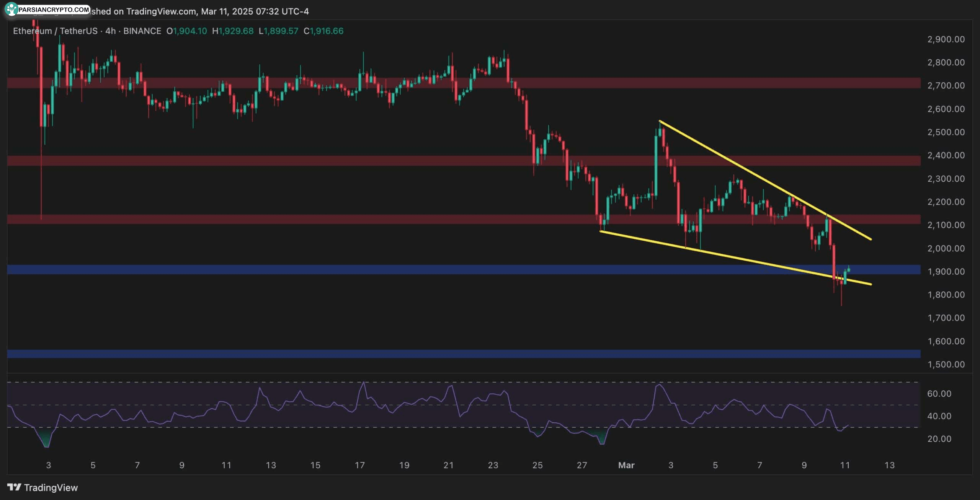Image resolution: width=980 pixels, height=500 pixels.
Task: Click the BINANCE exchange label
Action: pyautogui.click(x=142, y=31)
